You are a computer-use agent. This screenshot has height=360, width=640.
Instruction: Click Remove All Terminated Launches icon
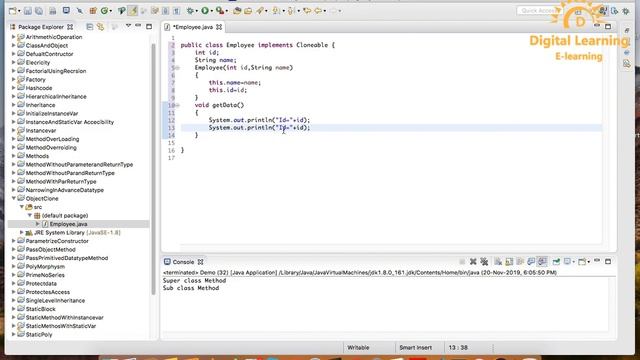[484, 262]
